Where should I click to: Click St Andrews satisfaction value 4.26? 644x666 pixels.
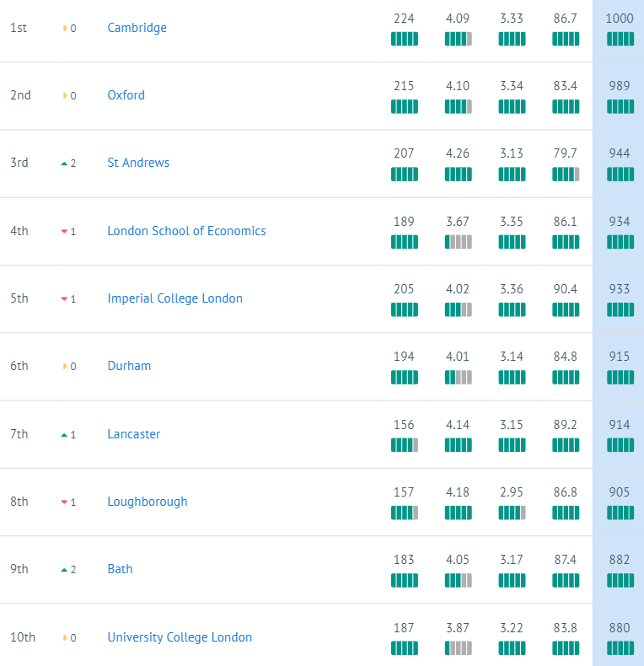tap(458, 153)
